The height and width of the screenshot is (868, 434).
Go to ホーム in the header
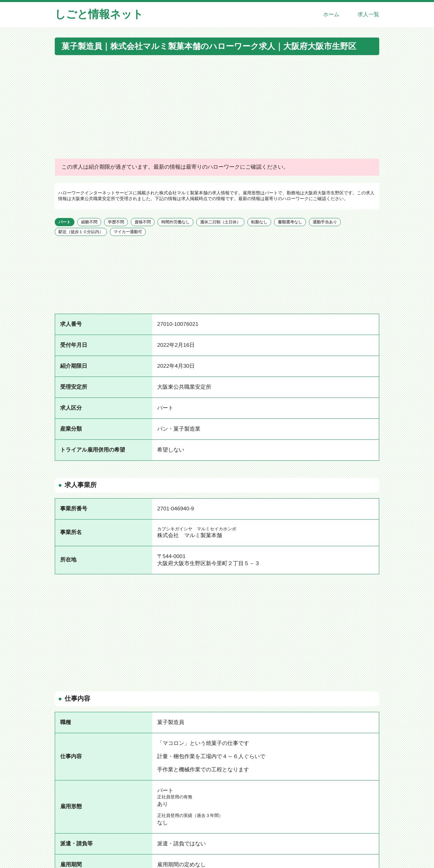point(331,15)
